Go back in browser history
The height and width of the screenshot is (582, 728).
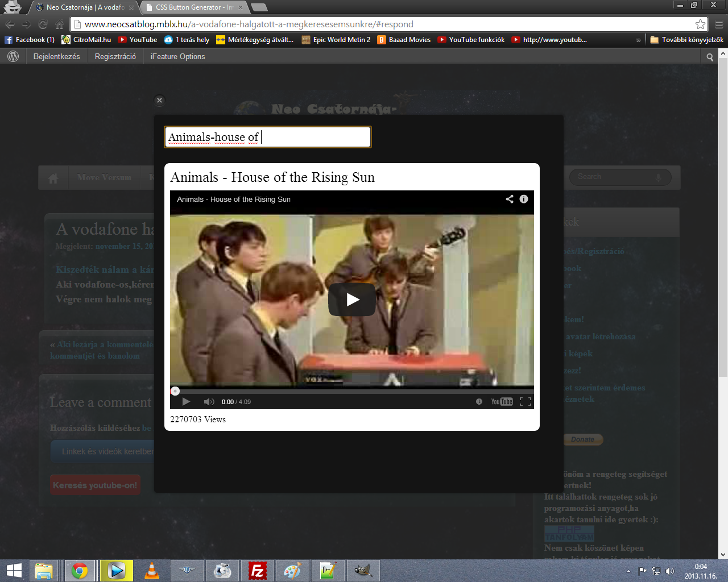[10, 24]
